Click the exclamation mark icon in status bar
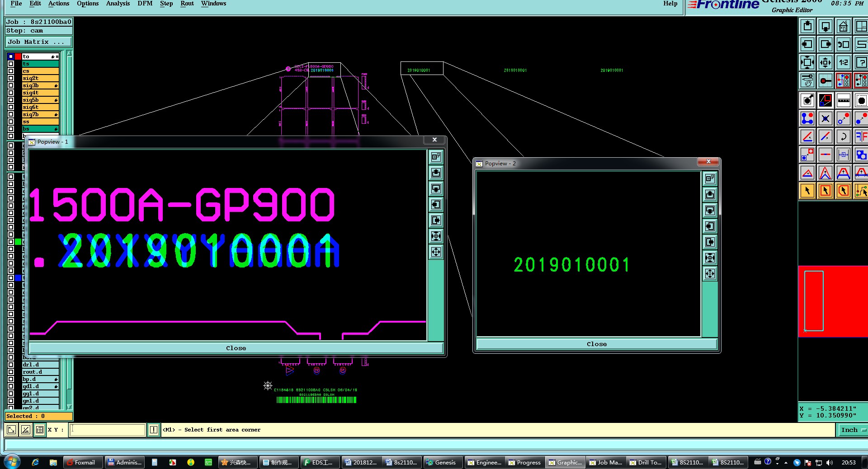The image size is (868, 469). tap(154, 430)
